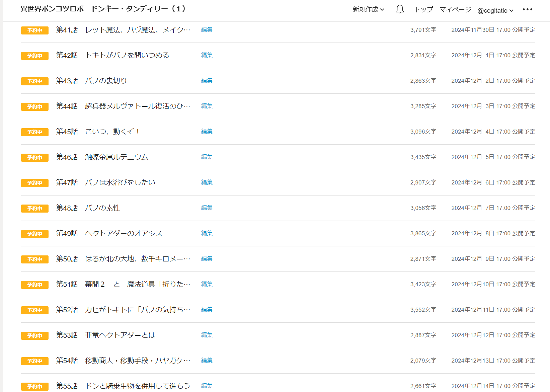Click 編集 for episode 第52話
Image resolution: width=550 pixels, height=392 pixels.
pos(207,309)
